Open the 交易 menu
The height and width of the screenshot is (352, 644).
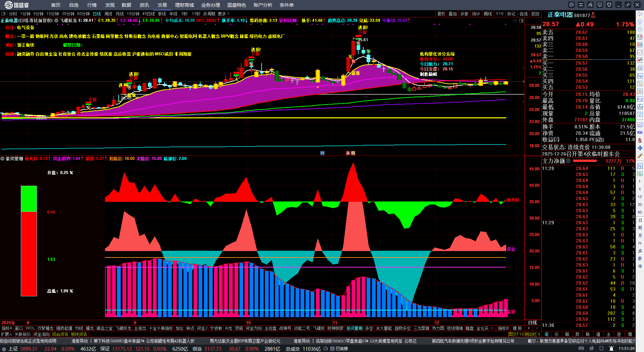[x=162, y=5]
